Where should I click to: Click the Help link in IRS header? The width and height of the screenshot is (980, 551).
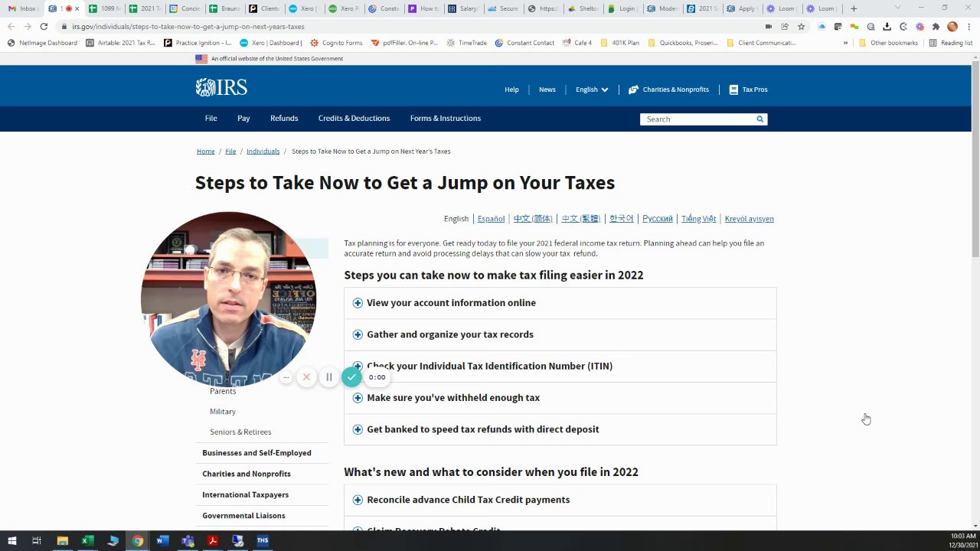point(511,90)
